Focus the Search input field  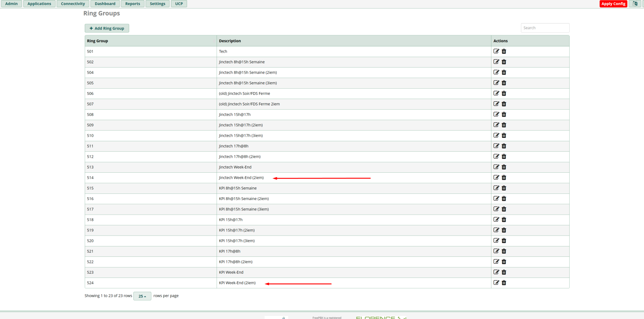[x=545, y=28]
